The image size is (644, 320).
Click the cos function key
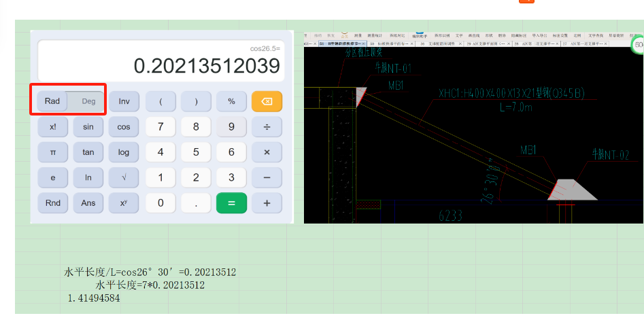click(124, 127)
